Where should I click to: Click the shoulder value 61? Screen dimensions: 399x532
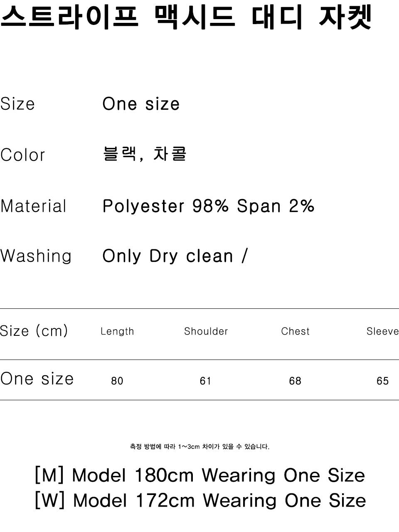206,381
